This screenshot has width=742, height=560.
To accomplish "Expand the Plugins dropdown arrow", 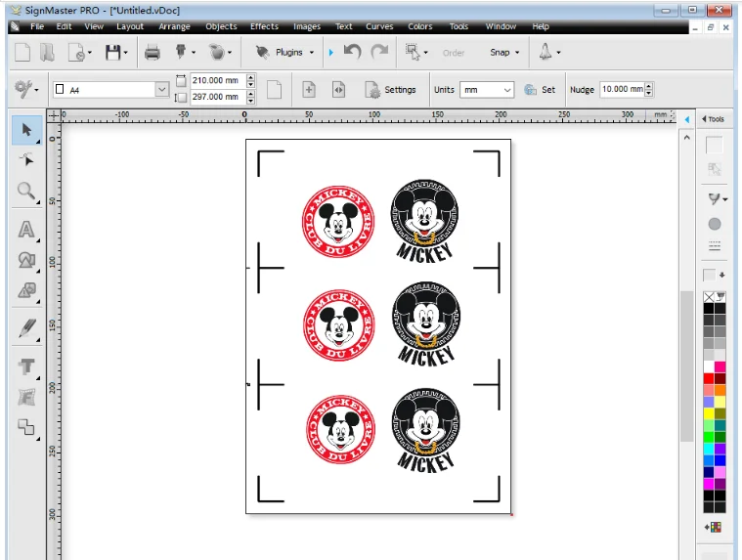I will tap(312, 53).
